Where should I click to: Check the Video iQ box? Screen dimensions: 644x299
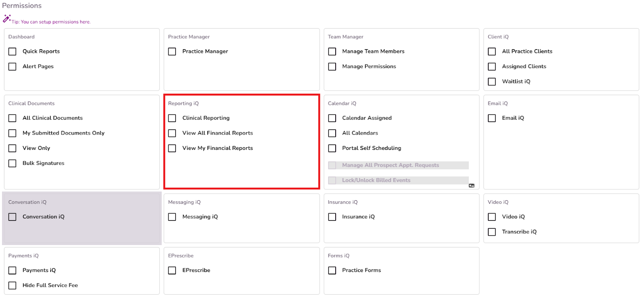coord(492,217)
